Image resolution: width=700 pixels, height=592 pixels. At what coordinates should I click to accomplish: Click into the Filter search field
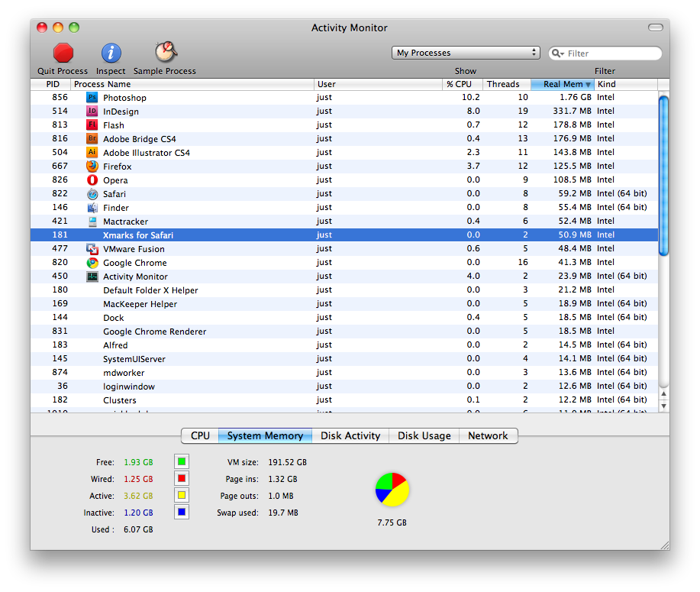[605, 53]
